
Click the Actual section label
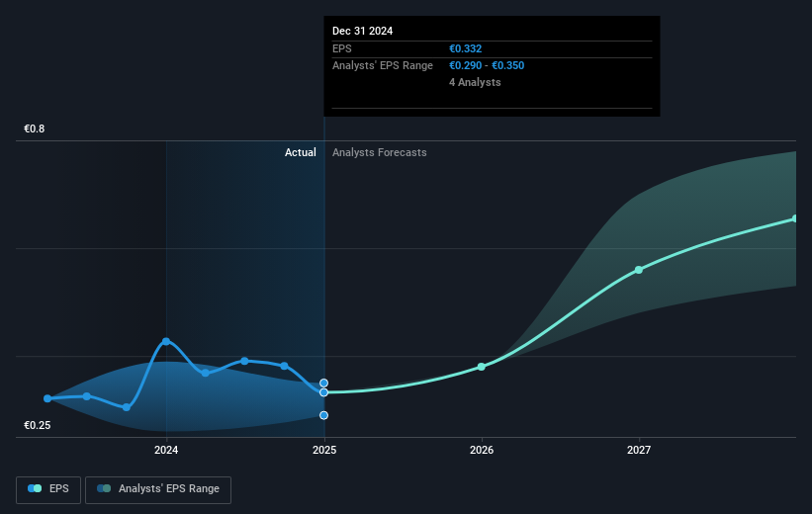301,152
